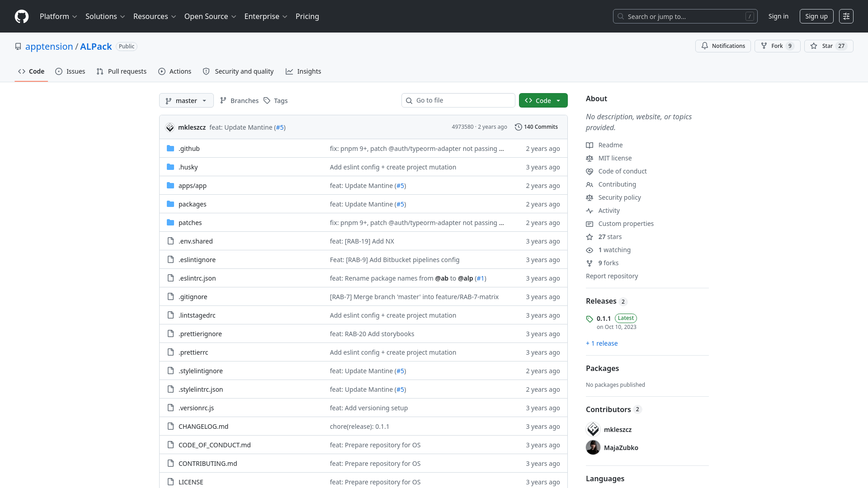Screen dimensions: 868x488
Task: Click the patches folder icon
Action: coord(170,223)
